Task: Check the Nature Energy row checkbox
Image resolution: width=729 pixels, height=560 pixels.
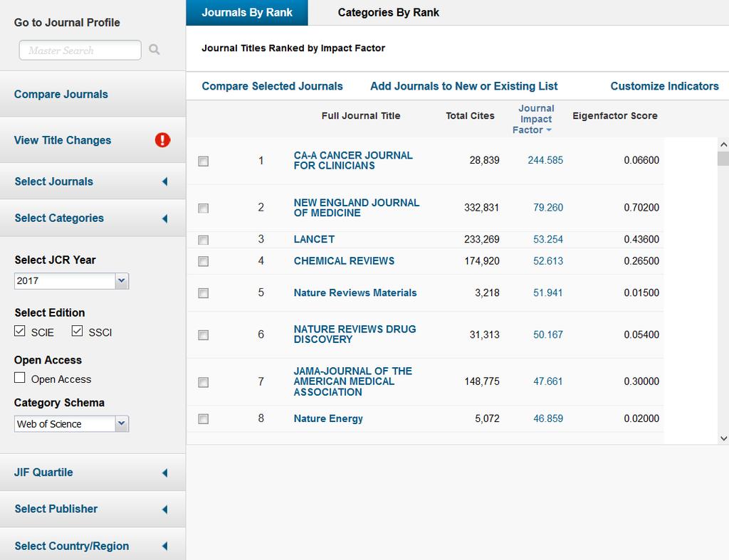Action: tap(203, 419)
